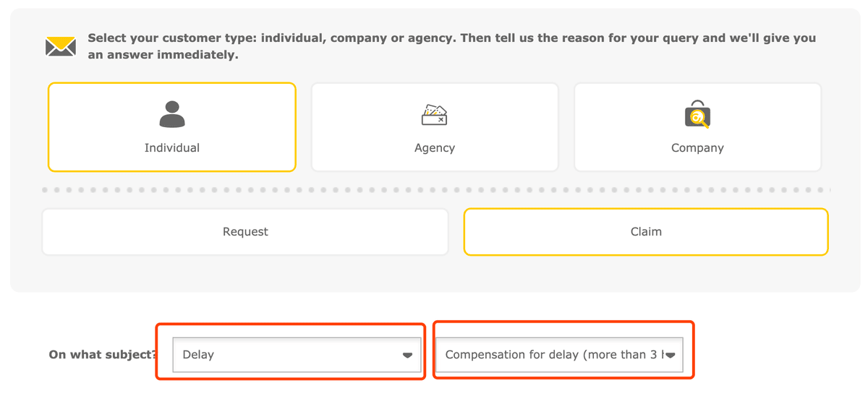Click the Company bag magnifier icon
868x393 pixels.
[x=697, y=114]
